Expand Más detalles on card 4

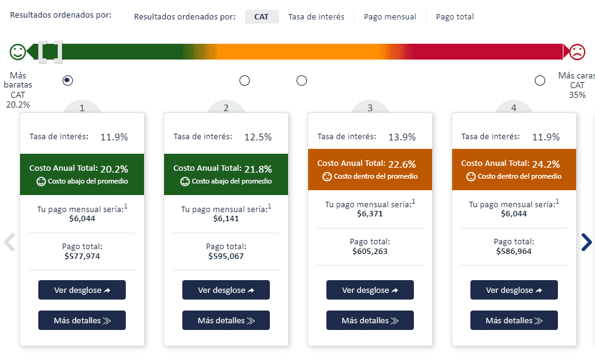[514, 320]
